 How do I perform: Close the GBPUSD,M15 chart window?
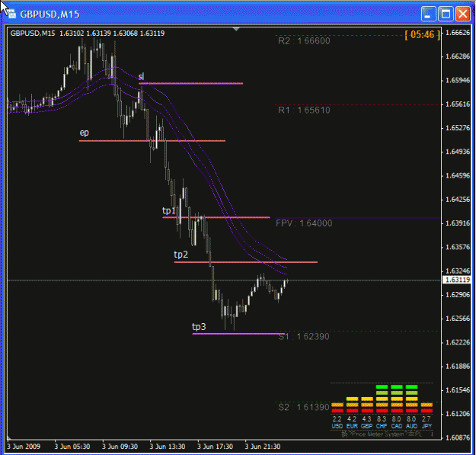[462, 14]
